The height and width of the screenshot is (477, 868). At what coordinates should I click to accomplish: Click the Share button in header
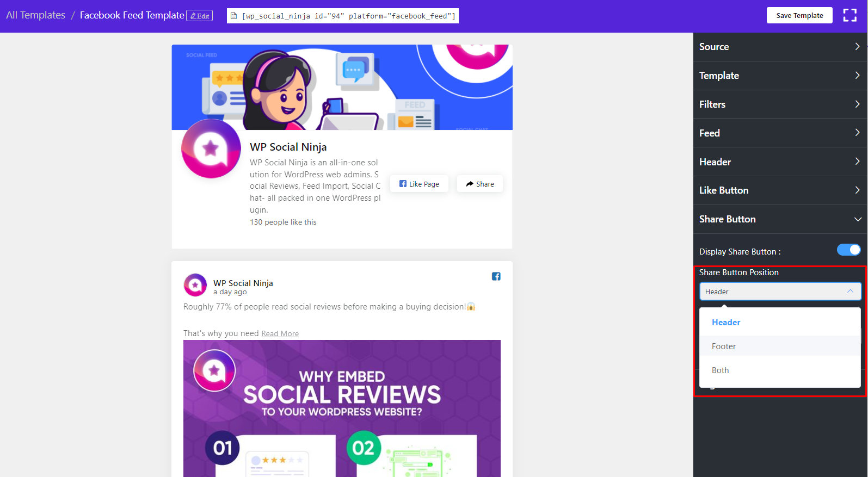pyautogui.click(x=480, y=184)
